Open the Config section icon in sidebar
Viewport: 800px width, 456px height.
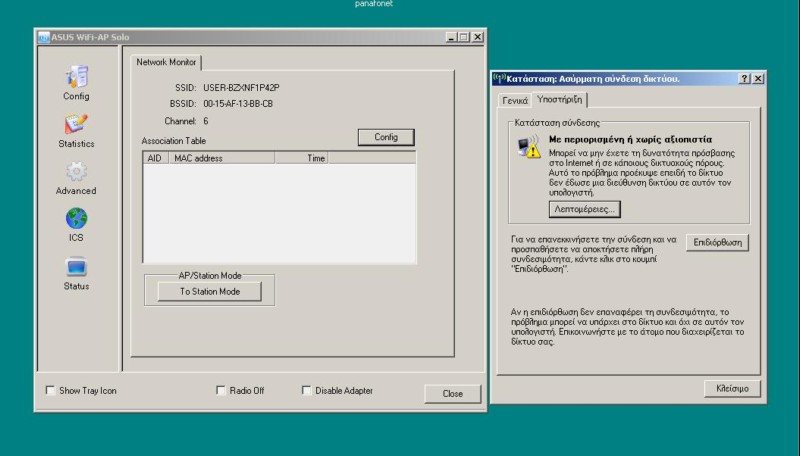coord(77,77)
